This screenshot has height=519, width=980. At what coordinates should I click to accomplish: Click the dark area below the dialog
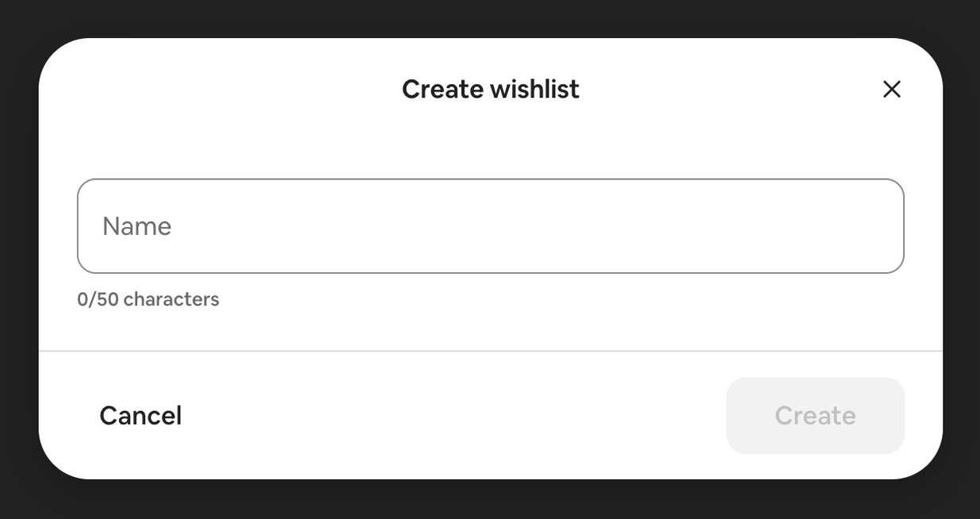click(x=490, y=500)
